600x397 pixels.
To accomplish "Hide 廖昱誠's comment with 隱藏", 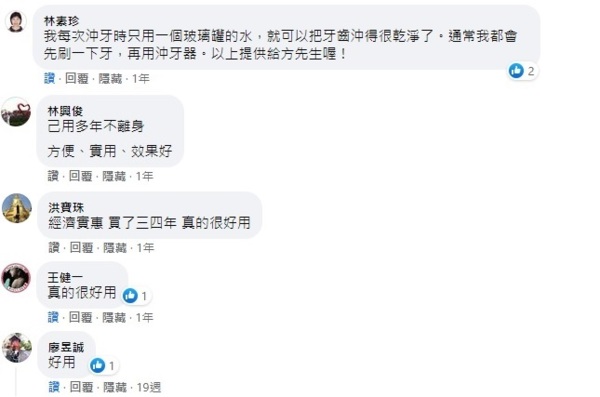I will pos(115,387).
